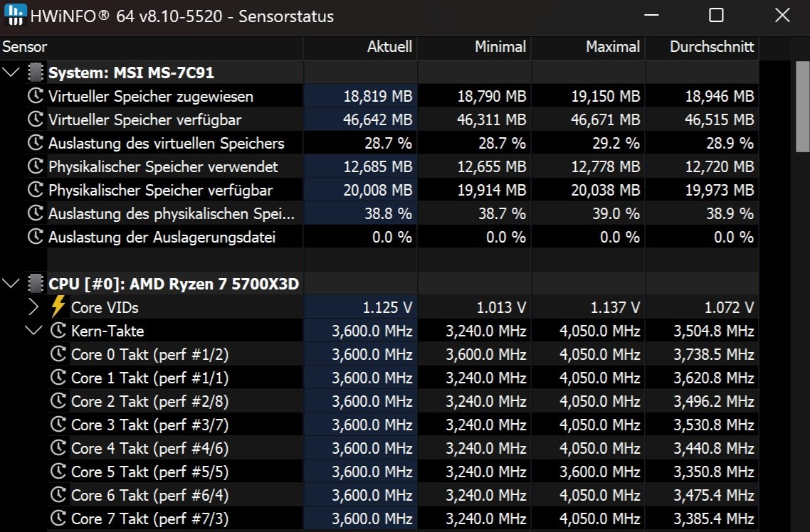Screen dimensions: 810x532
Task: Click current value 46,642 MB
Action: coord(378,119)
